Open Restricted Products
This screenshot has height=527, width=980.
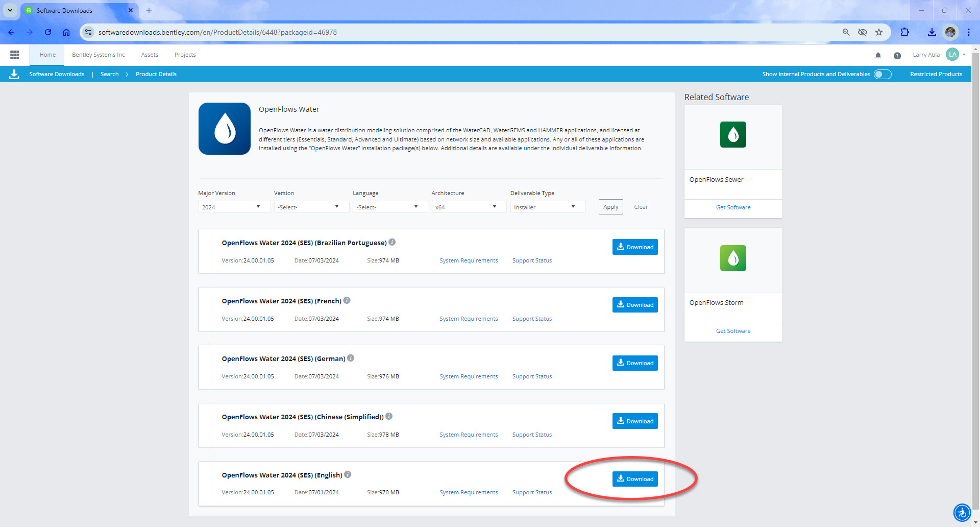(936, 74)
